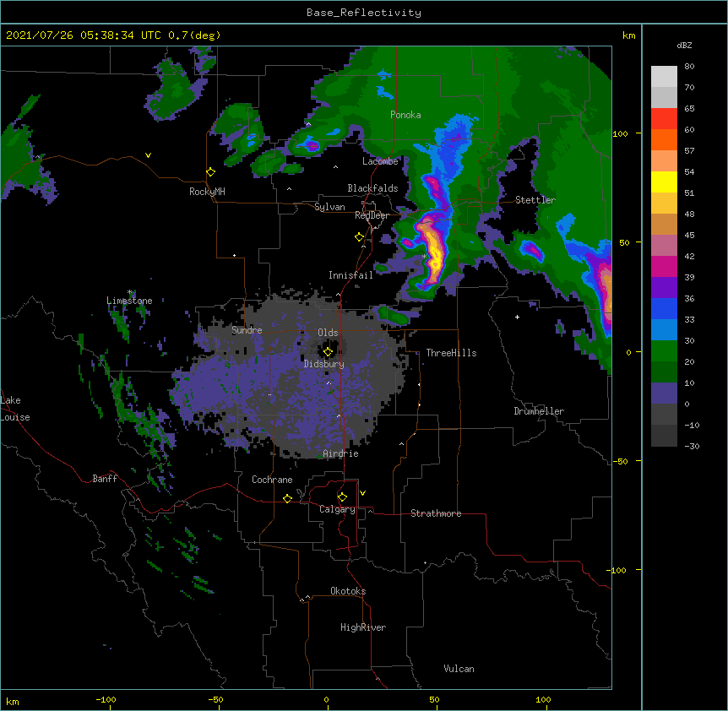Click the 0 tick label on the bottom axis
728x711 pixels.
[326, 699]
